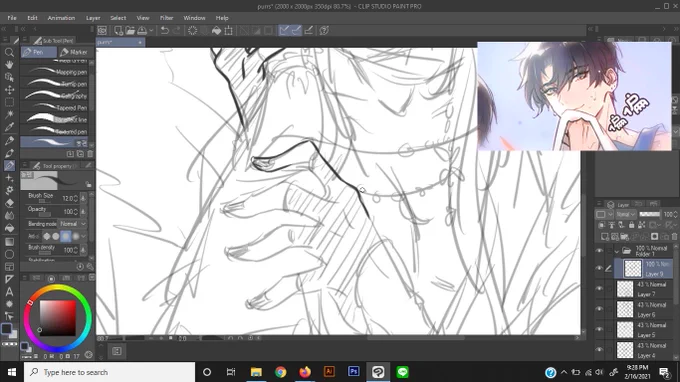Select the Calligraphy sub tool
Screen dimensions: 680x382
coord(55,96)
